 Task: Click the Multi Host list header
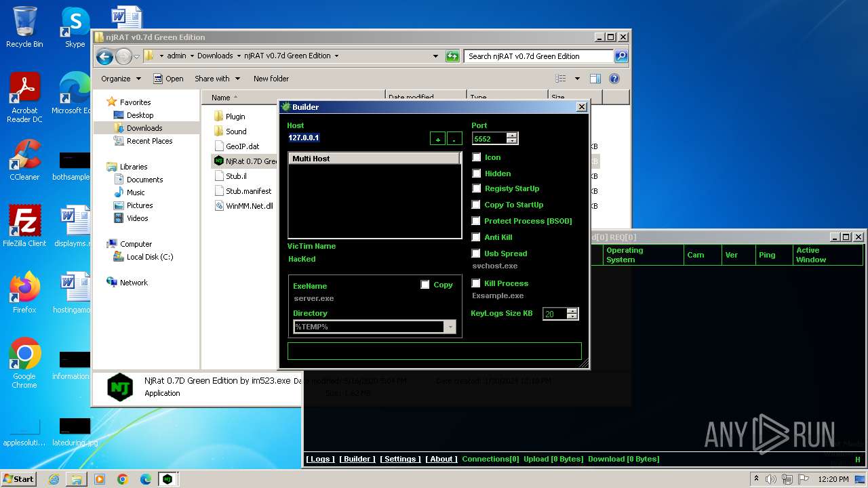374,159
